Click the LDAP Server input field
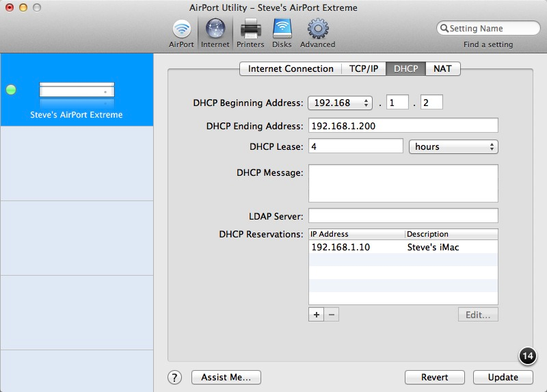The image size is (547, 392). (403, 215)
